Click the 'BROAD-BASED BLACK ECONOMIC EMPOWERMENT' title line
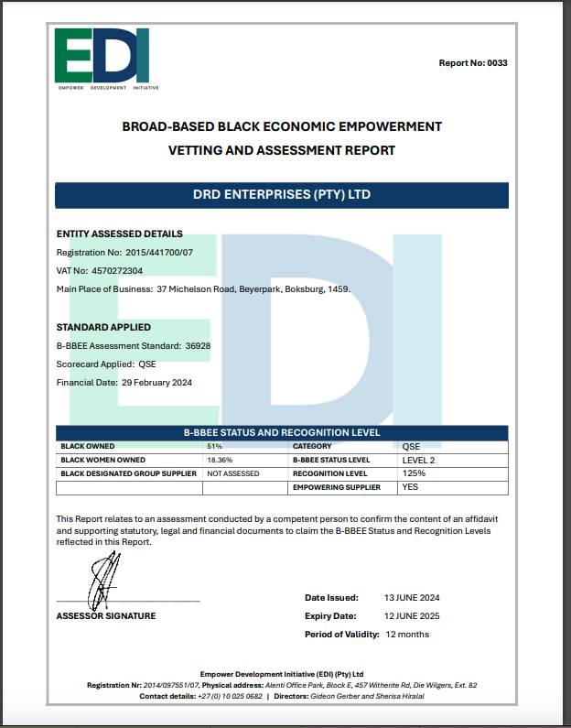Screen dimensions: 571x728 282,126
